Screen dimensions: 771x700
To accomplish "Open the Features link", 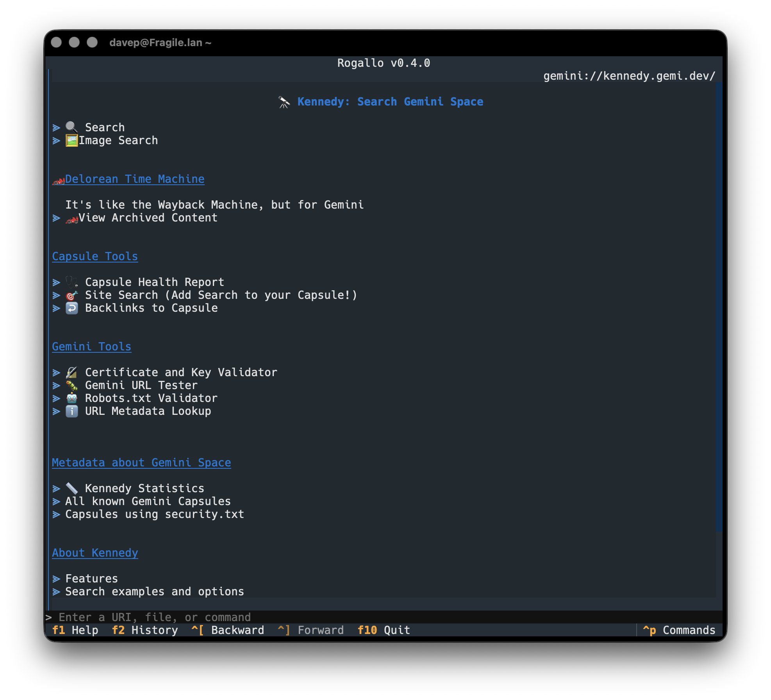I will [91, 579].
